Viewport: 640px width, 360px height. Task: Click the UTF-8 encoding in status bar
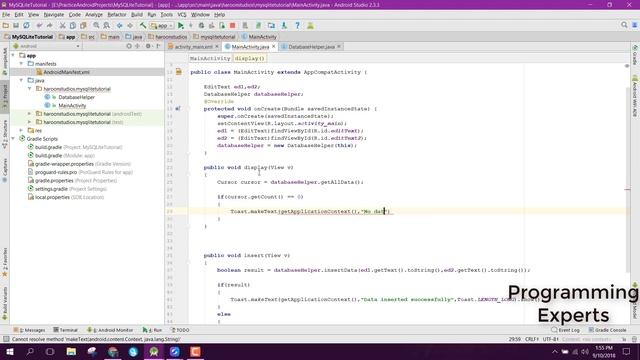coord(551,339)
